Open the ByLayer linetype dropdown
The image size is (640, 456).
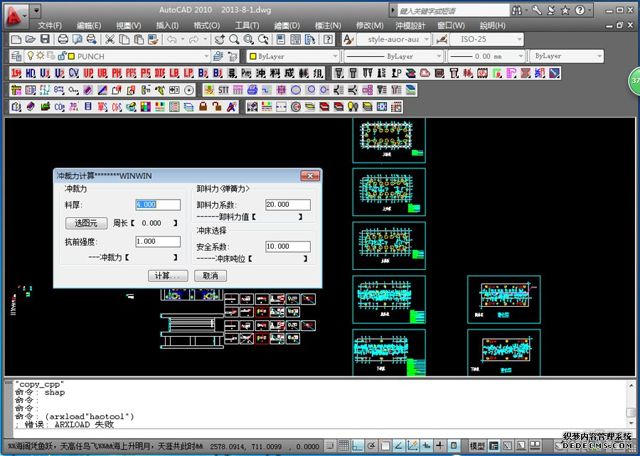439,56
